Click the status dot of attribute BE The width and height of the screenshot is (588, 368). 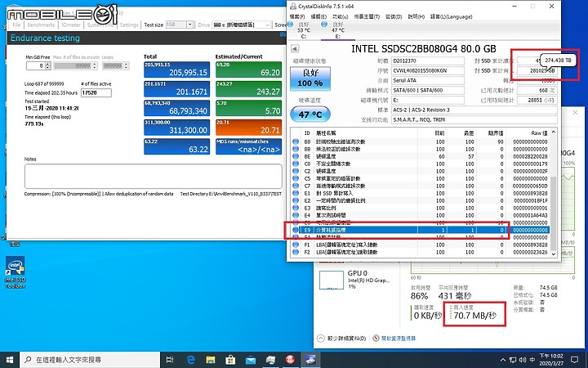[296, 156]
